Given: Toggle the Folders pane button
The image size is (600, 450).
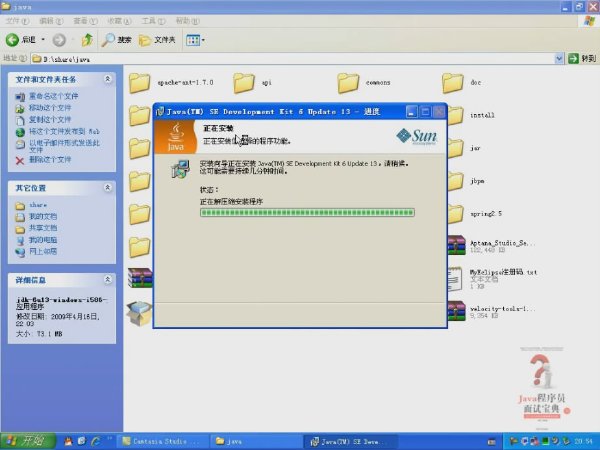Looking at the screenshot, I should click(157, 40).
